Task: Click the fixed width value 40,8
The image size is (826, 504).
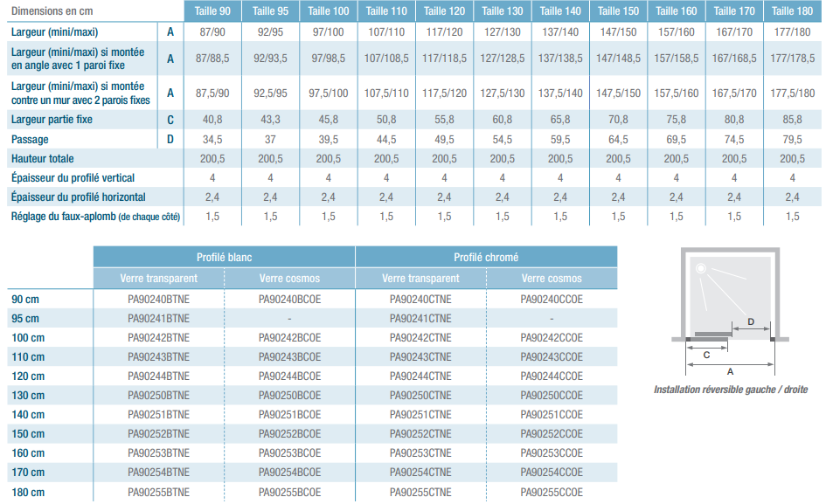Action: pyautogui.click(x=212, y=120)
